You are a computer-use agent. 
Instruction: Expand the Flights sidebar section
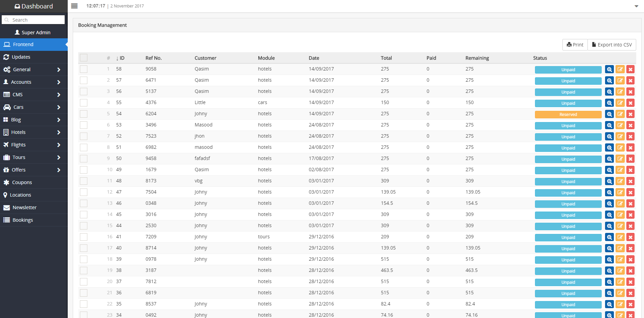pyautogui.click(x=19, y=144)
